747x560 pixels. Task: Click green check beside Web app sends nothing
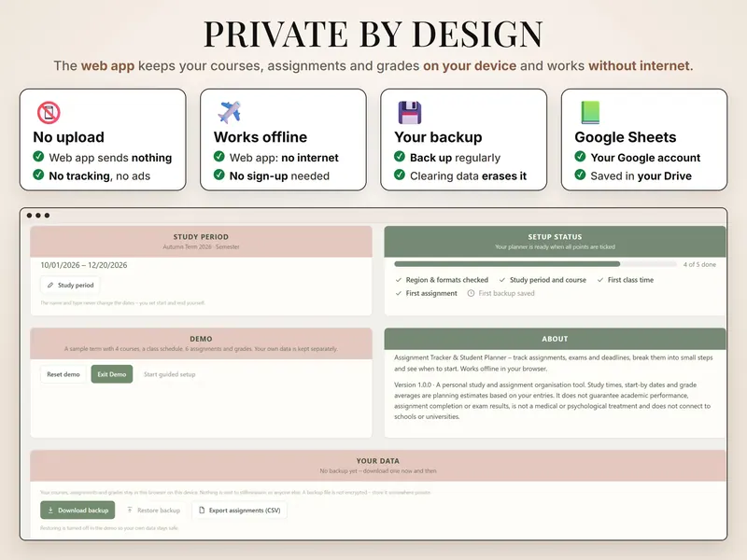coord(38,156)
